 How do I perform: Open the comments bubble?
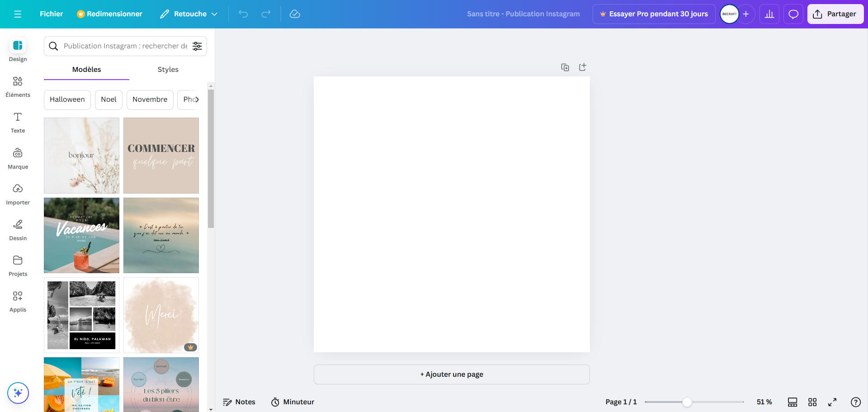click(x=793, y=14)
